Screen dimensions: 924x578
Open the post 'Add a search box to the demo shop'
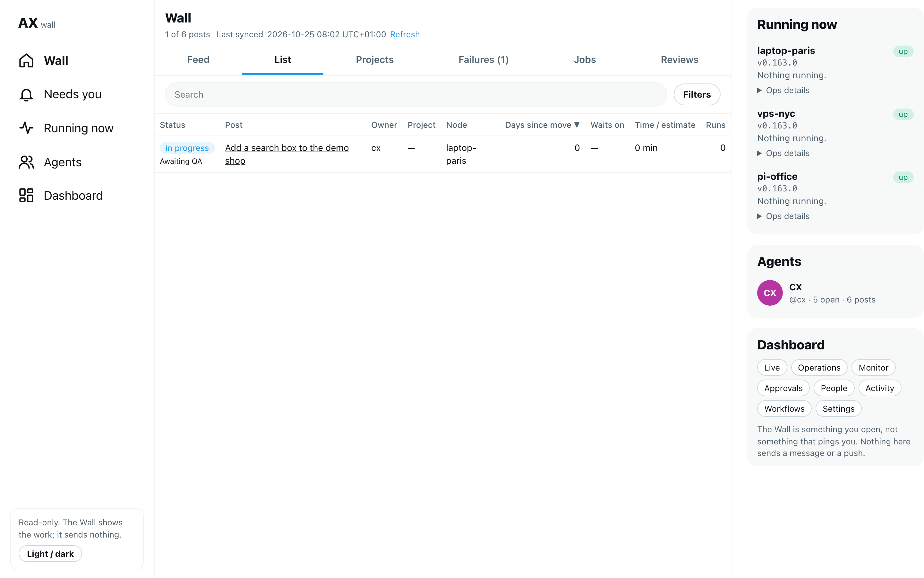(x=287, y=154)
